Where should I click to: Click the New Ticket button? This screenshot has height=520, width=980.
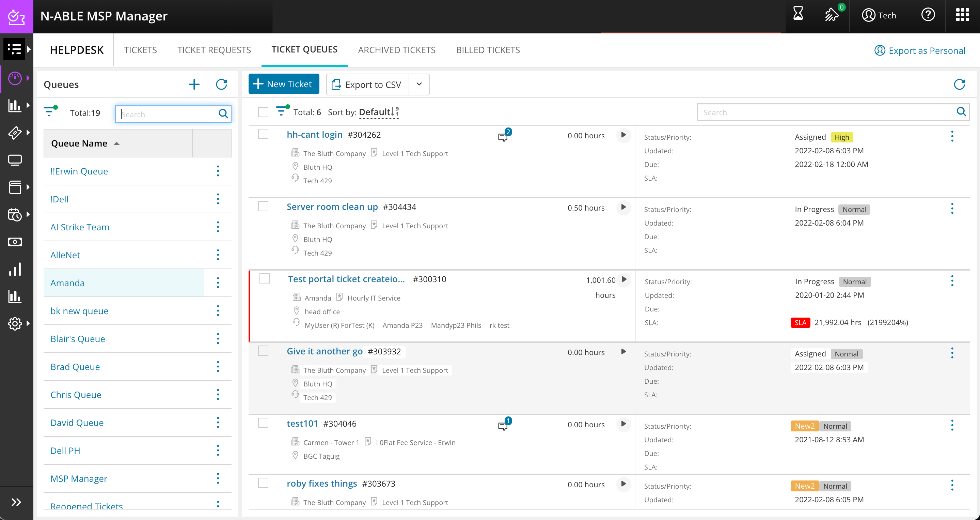[283, 84]
